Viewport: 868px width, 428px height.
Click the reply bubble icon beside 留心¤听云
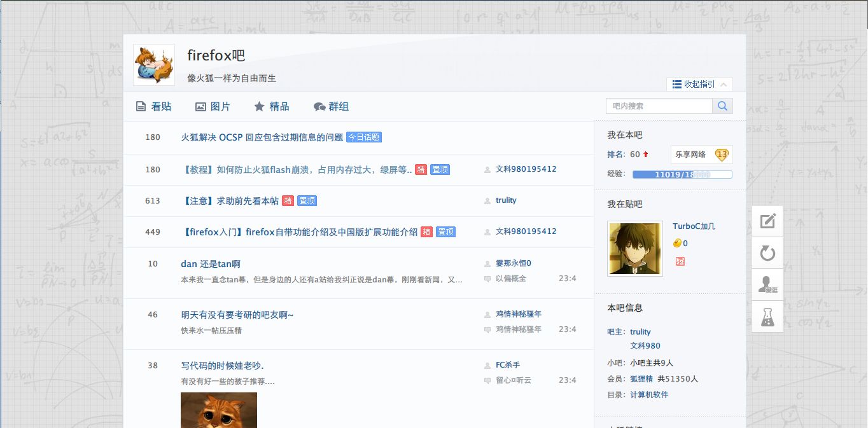click(487, 381)
